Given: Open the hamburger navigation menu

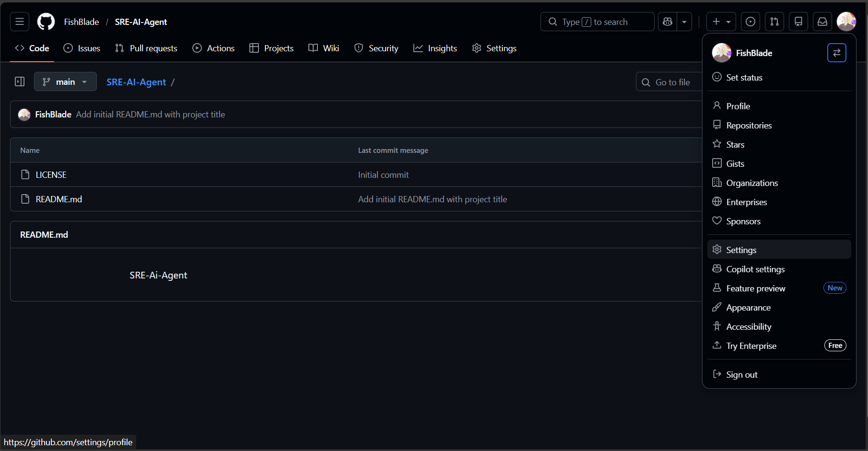Looking at the screenshot, I should (x=20, y=22).
